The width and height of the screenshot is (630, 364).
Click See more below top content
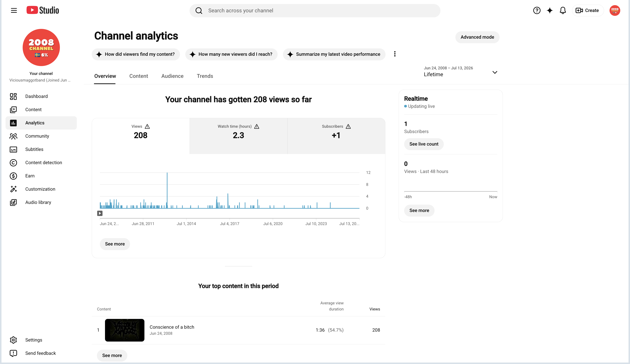click(x=112, y=356)
